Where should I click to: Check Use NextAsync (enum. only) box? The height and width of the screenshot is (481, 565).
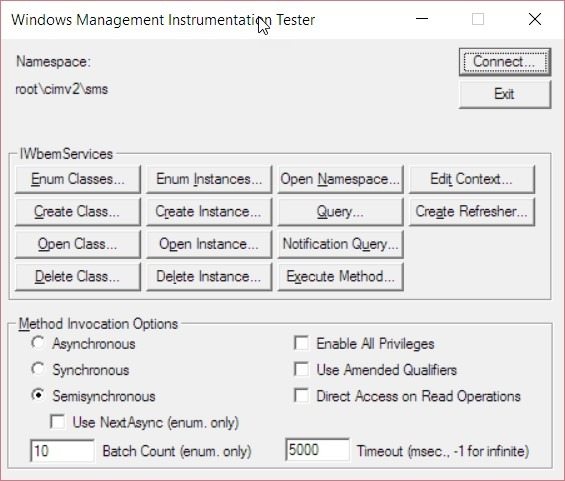[58, 422]
